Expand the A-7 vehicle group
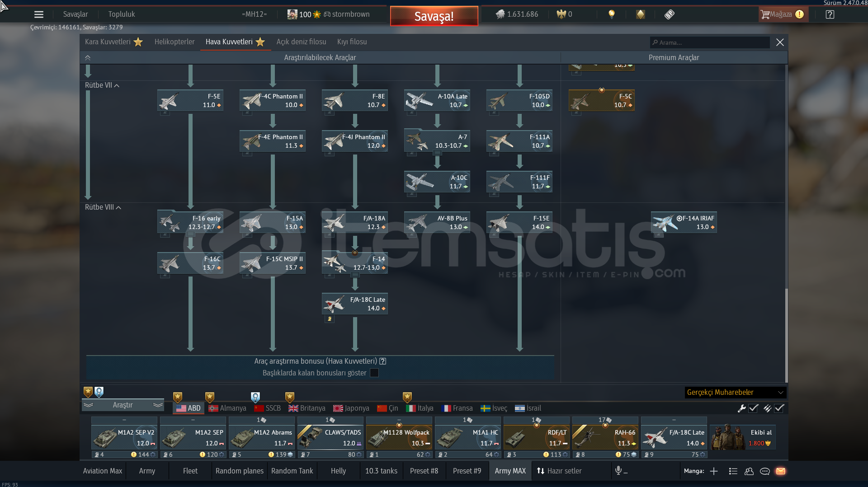The image size is (868, 487). click(438, 154)
